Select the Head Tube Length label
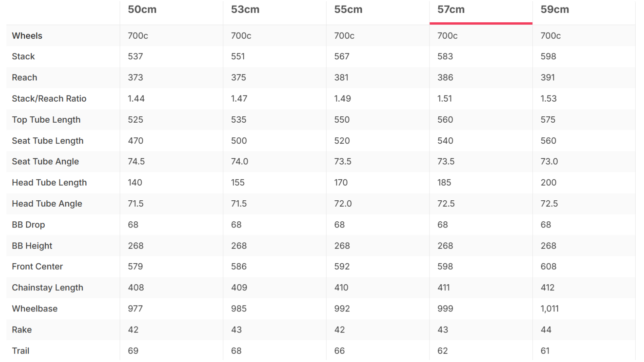Viewport: 644px width, 362px height. click(x=49, y=183)
